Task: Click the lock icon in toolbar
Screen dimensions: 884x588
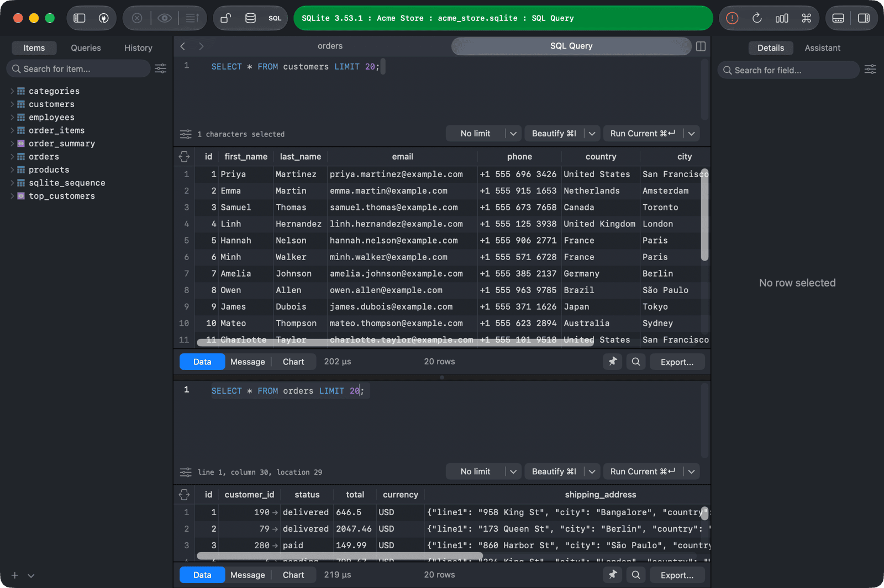Action: [225, 18]
